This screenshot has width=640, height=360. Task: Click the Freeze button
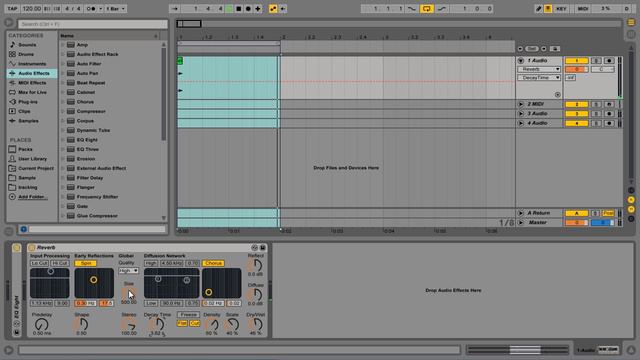188,315
